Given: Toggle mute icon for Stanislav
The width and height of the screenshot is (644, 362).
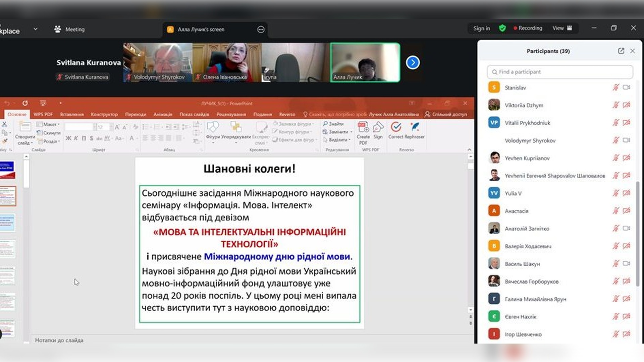Looking at the screenshot, I should (615, 87).
